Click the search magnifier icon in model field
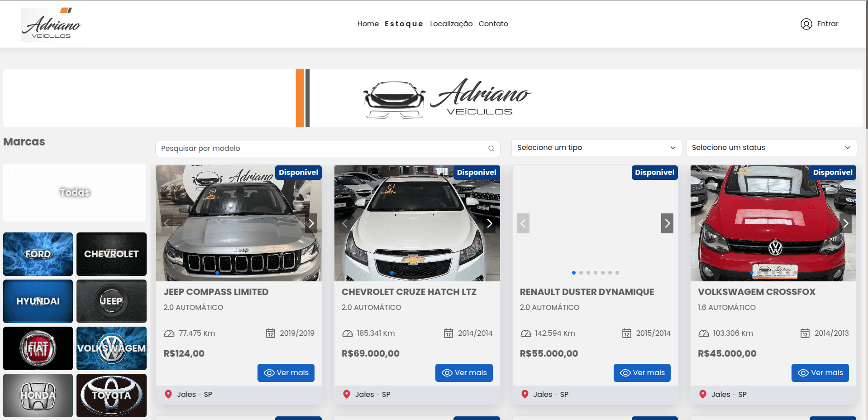This screenshot has width=868, height=420. point(491,149)
